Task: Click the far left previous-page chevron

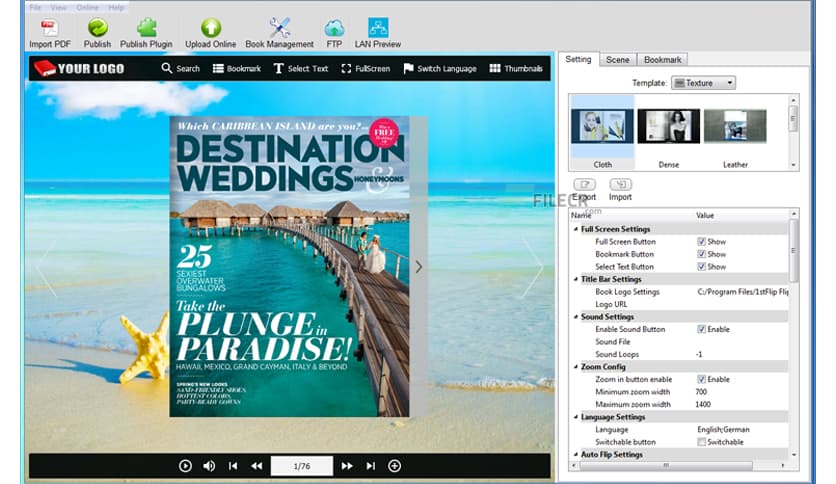Action: point(46,267)
